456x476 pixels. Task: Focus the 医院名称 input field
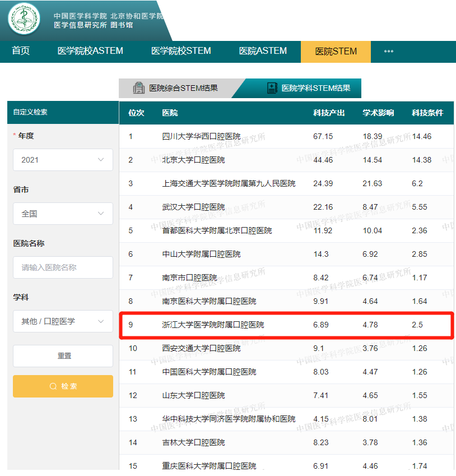63,267
